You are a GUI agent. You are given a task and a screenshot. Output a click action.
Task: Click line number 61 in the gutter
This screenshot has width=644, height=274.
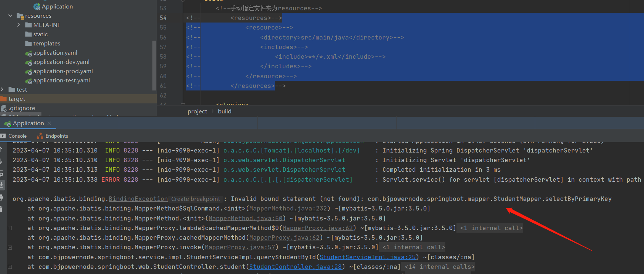click(163, 86)
